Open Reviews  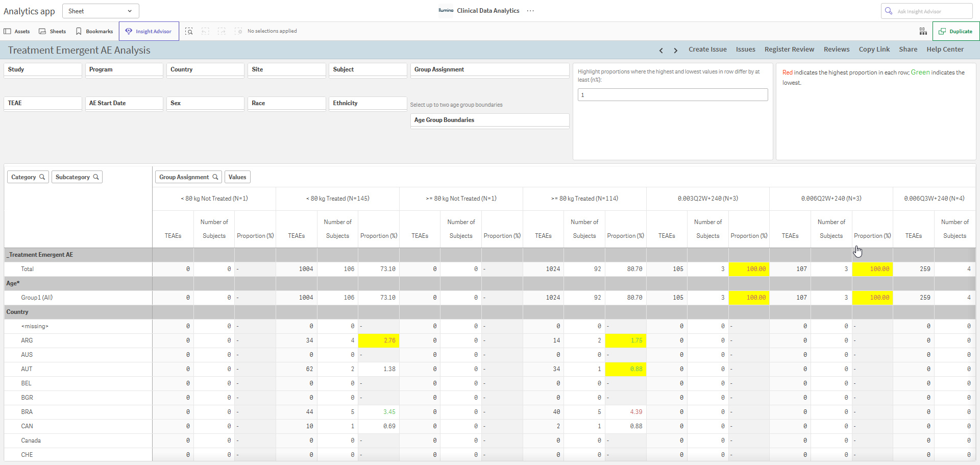[837, 50]
